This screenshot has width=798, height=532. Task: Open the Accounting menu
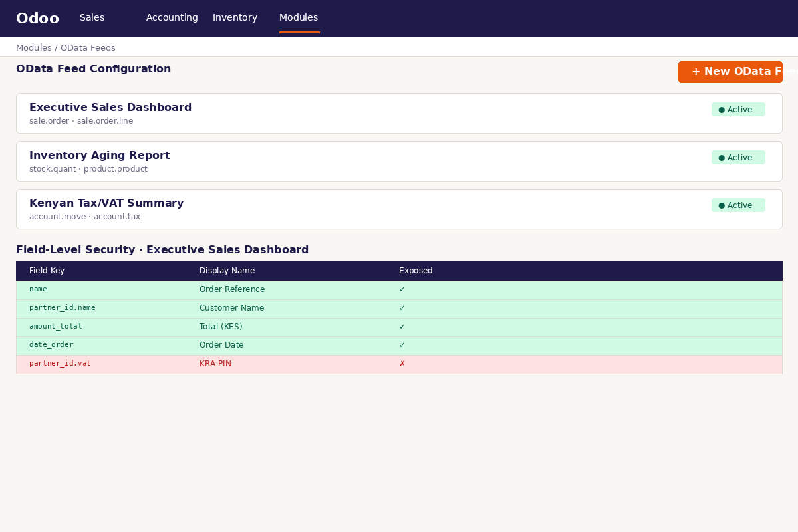(x=172, y=17)
